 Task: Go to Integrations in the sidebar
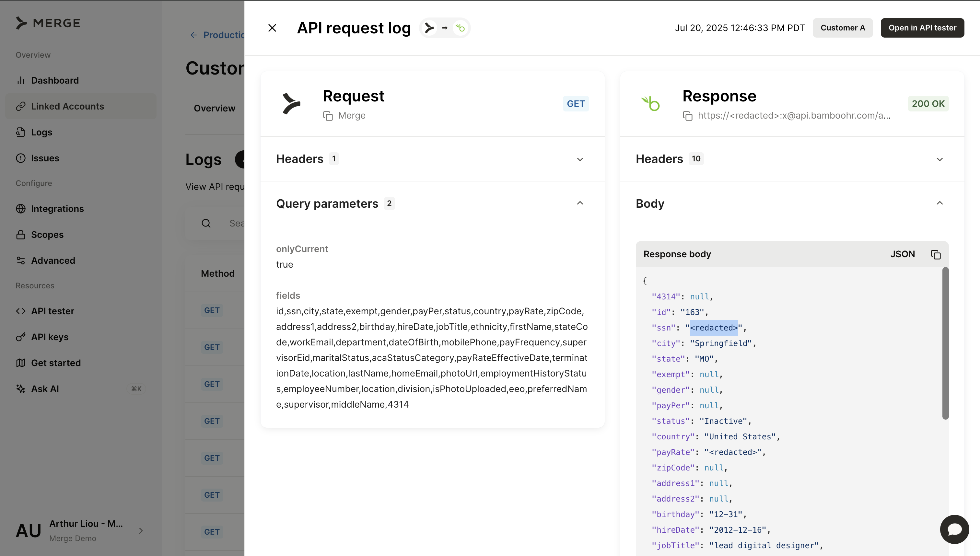(57, 209)
